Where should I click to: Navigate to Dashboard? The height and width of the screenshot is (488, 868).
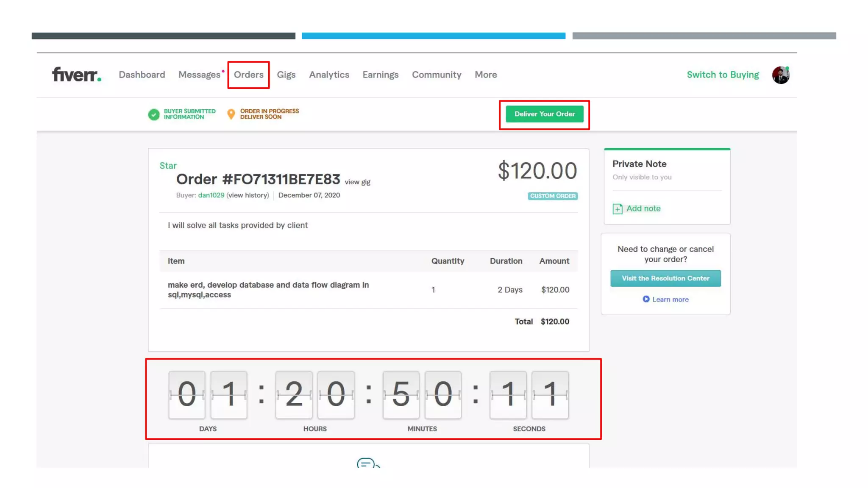tap(142, 75)
